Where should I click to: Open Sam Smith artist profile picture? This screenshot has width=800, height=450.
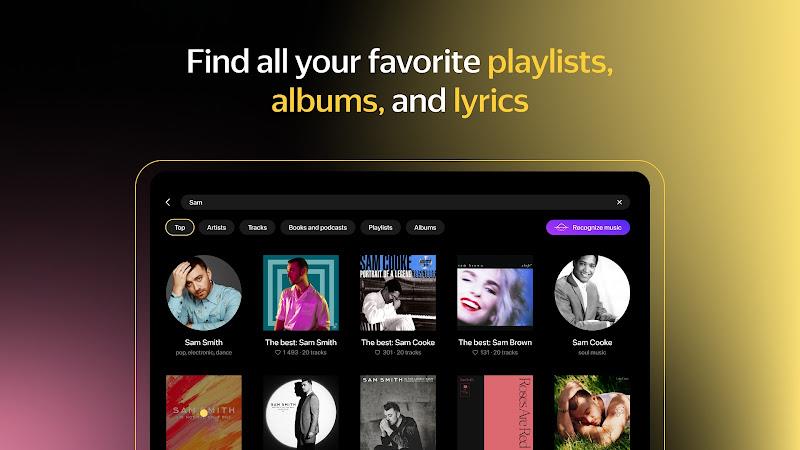(x=204, y=293)
